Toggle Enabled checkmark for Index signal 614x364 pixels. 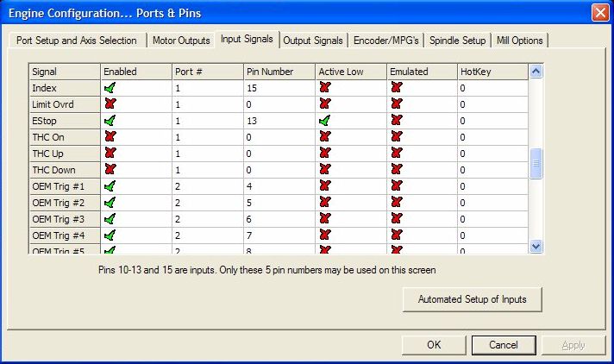(x=110, y=88)
